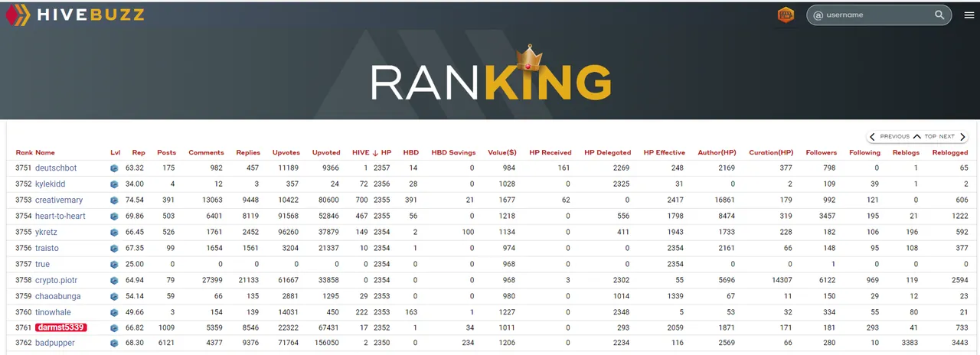Sort table by Reblogged column

950,152
